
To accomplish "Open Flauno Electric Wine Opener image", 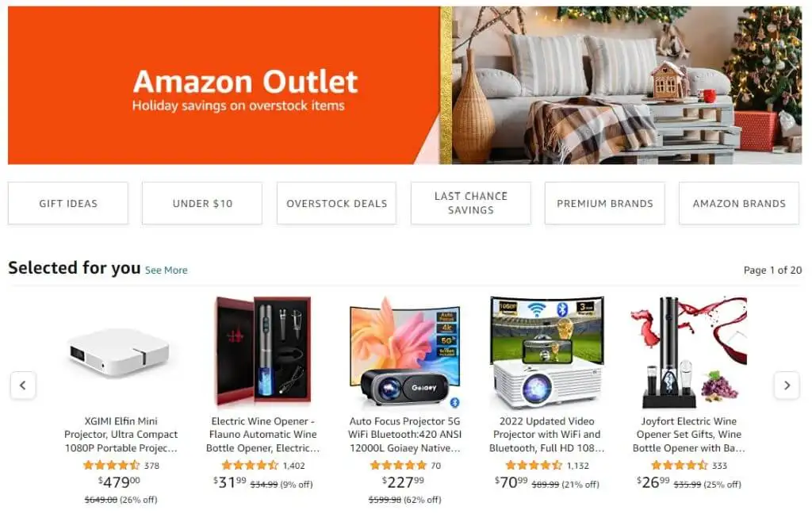I will (x=263, y=351).
